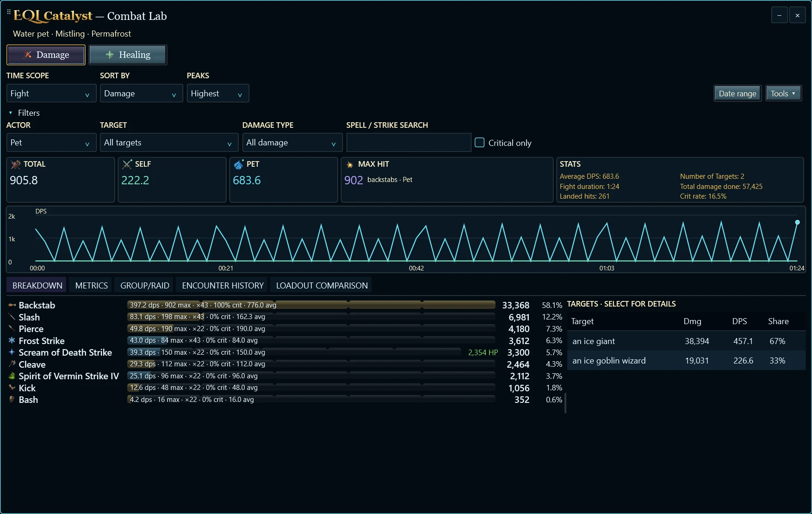Click the Bash shield icon
The width and height of the screenshot is (812, 514).
(x=12, y=399)
